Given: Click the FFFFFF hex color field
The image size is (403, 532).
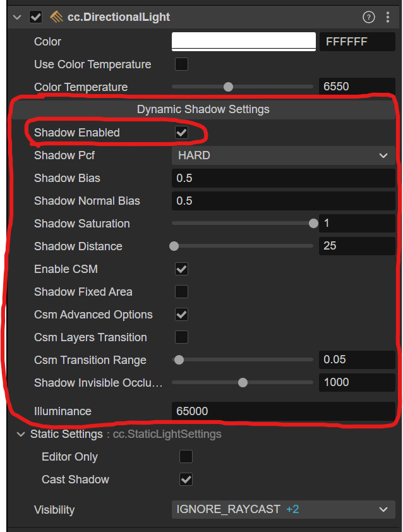Looking at the screenshot, I should 357,42.
